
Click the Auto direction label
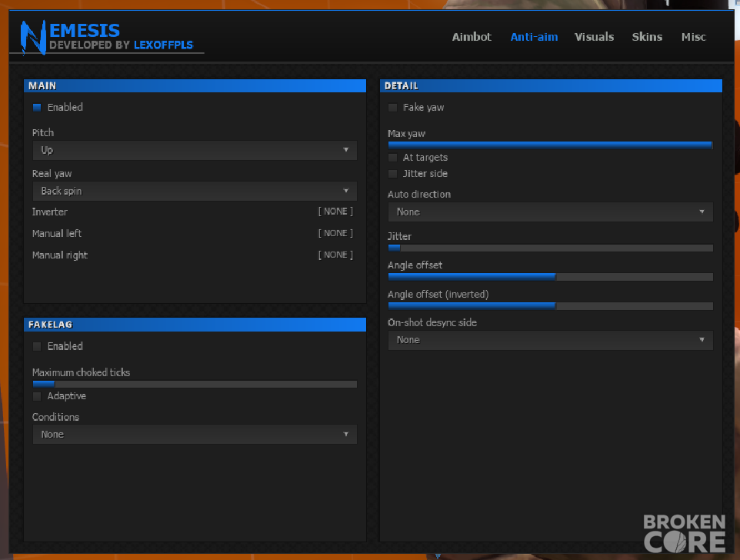click(419, 195)
